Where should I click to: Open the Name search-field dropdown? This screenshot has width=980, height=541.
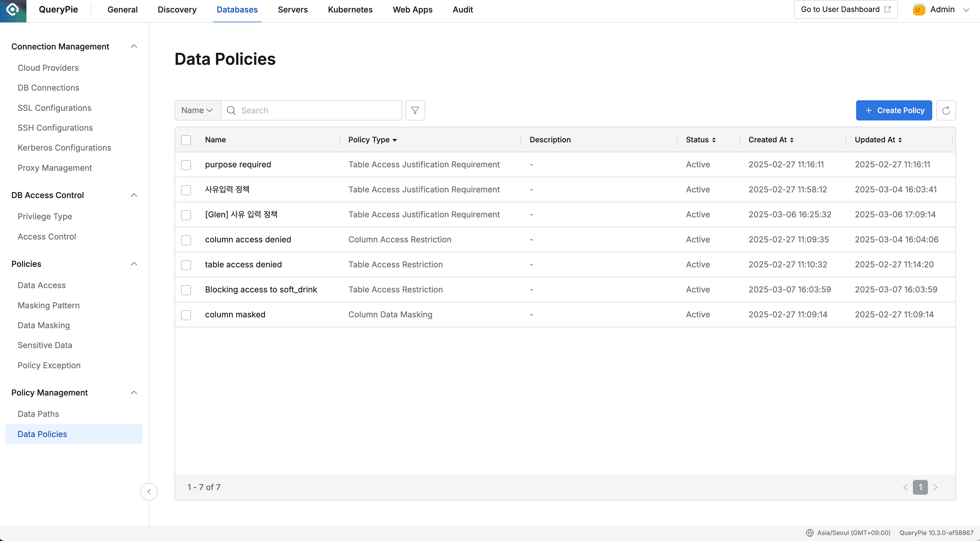(197, 110)
